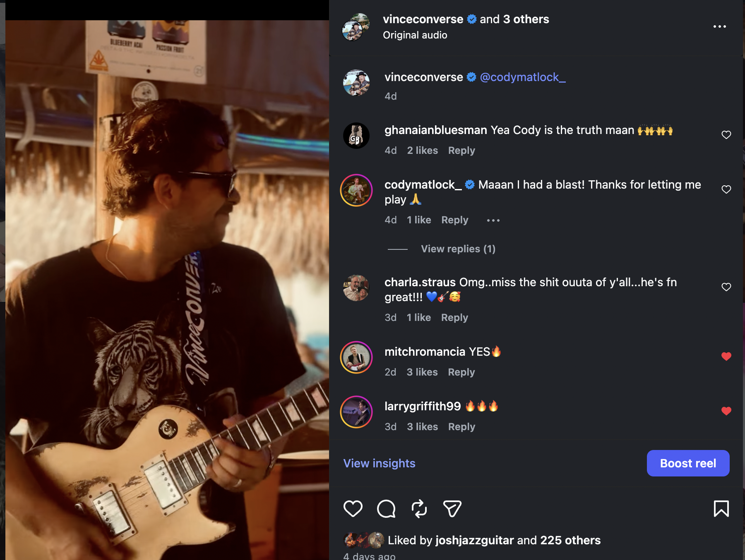Open View insights link
Viewport: 745px width, 560px height.
point(379,463)
